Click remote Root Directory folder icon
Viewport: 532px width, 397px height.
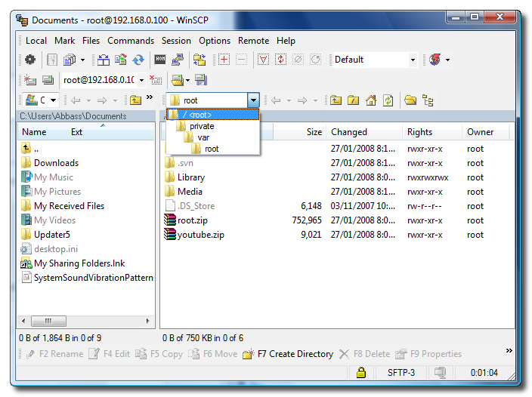[x=353, y=100]
